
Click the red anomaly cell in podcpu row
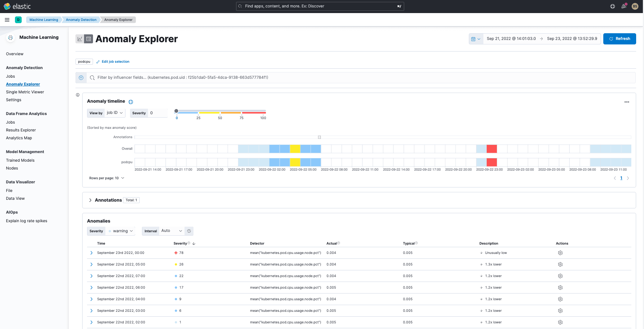coord(492,162)
